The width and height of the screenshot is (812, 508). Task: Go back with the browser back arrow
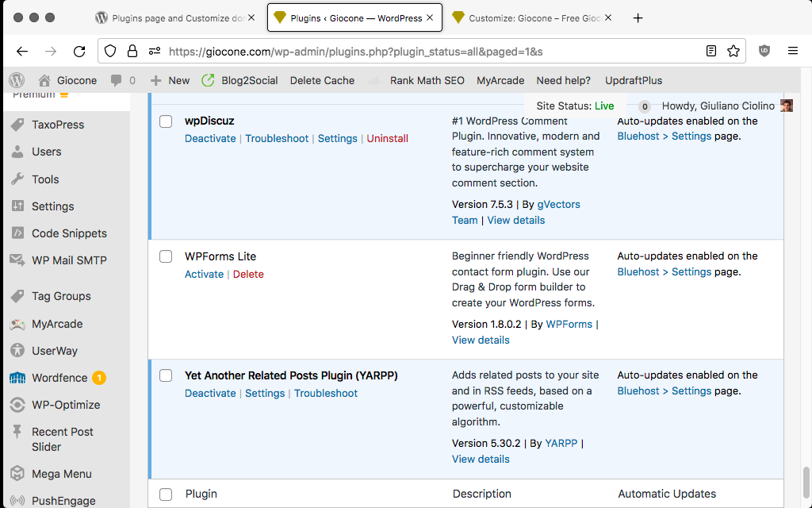click(x=21, y=51)
